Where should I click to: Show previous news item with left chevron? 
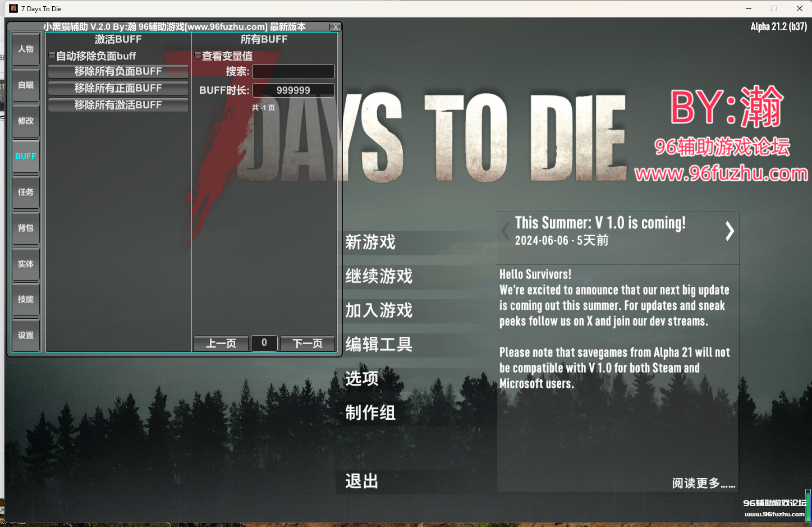[506, 231]
